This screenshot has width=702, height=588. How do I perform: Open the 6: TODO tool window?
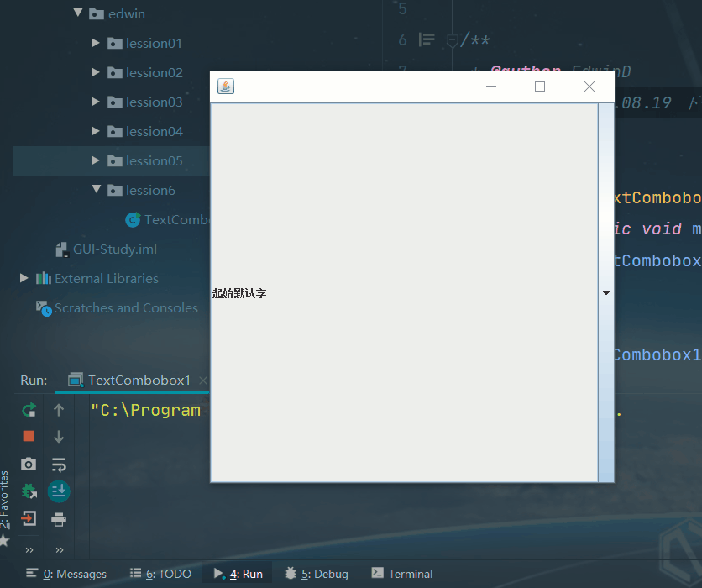[x=160, y=574]
